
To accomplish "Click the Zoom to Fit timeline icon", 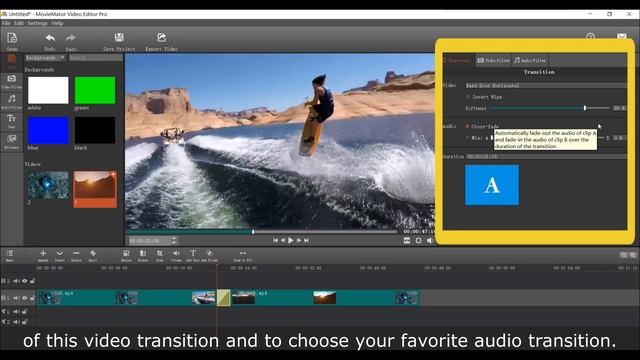I will tap(242, 253).
